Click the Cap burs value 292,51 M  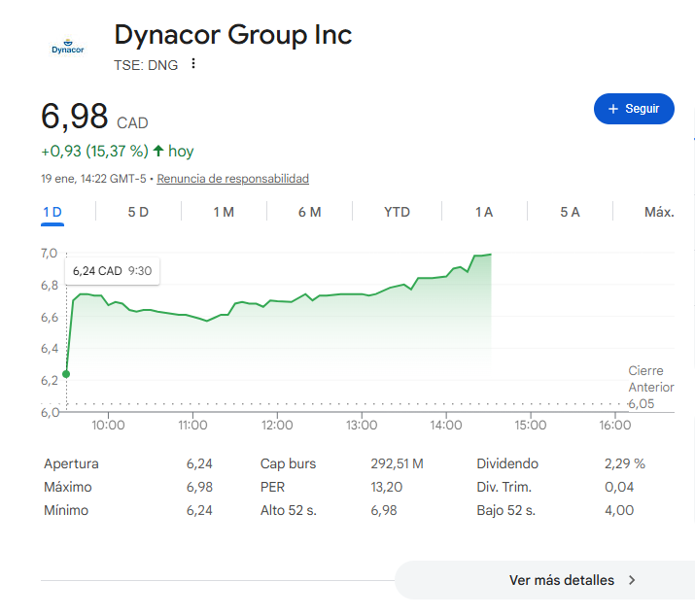(398, 463)
